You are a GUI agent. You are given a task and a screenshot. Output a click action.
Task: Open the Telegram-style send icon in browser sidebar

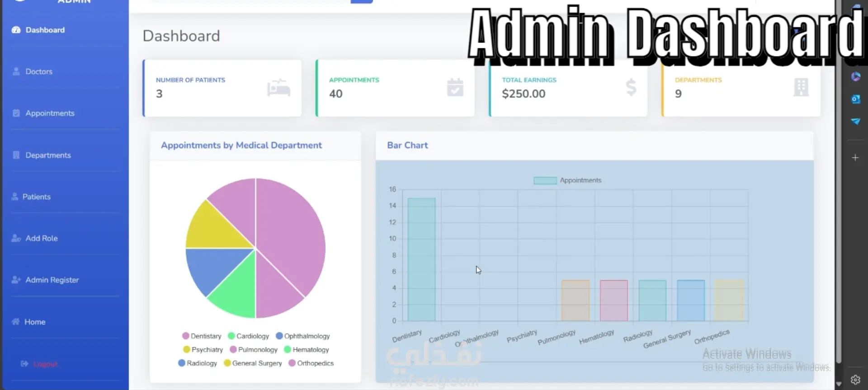[x=855, y=121]
